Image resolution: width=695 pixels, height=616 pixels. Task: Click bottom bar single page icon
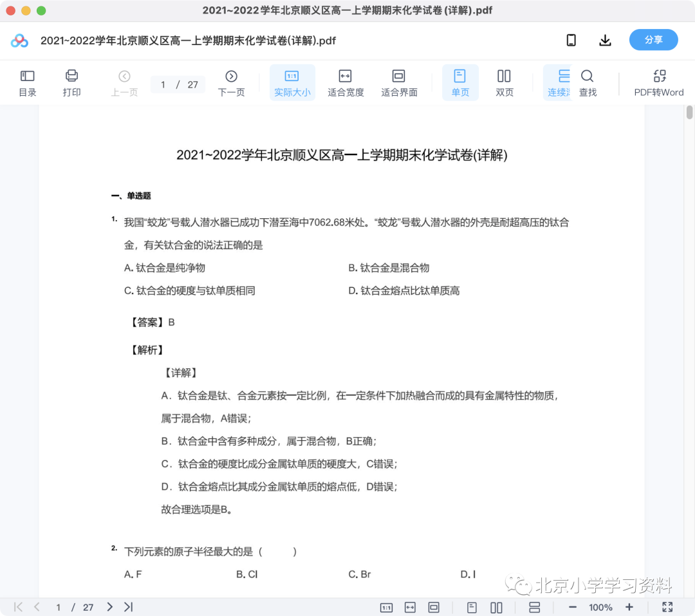[472, 608]
